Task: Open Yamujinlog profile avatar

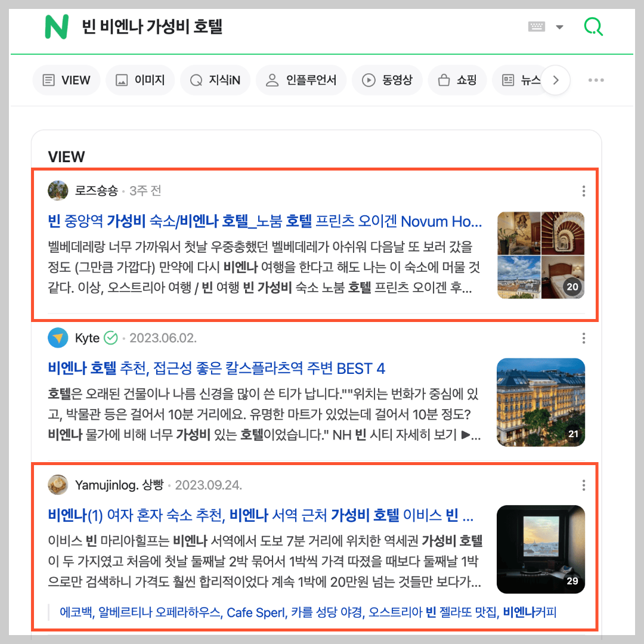Action: click(x=58, y=485)
